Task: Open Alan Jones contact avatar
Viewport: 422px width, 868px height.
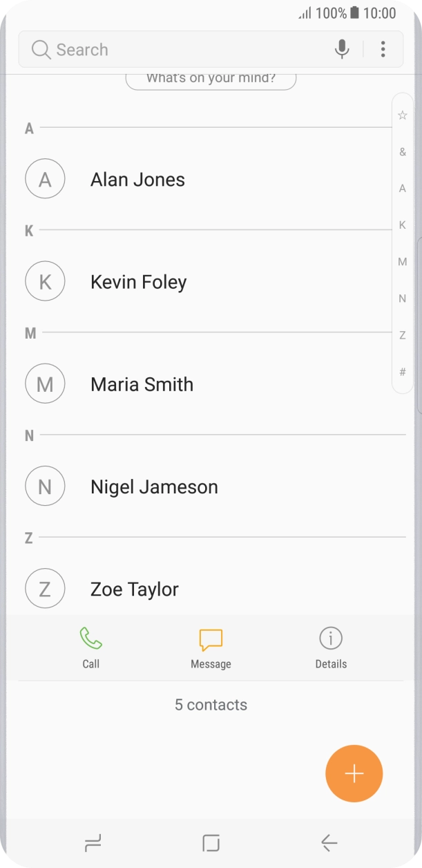Action: (45, 180)
